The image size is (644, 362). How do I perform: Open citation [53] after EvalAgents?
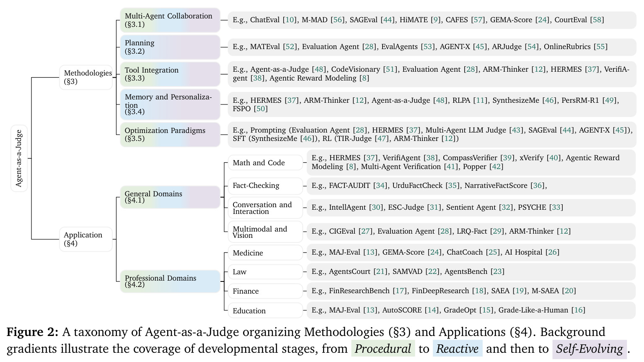pos(428,47)
